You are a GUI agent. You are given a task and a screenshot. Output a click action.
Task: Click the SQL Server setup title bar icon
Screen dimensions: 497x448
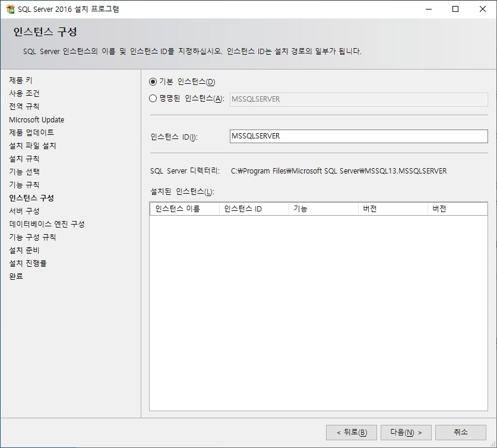coord(10,9)
